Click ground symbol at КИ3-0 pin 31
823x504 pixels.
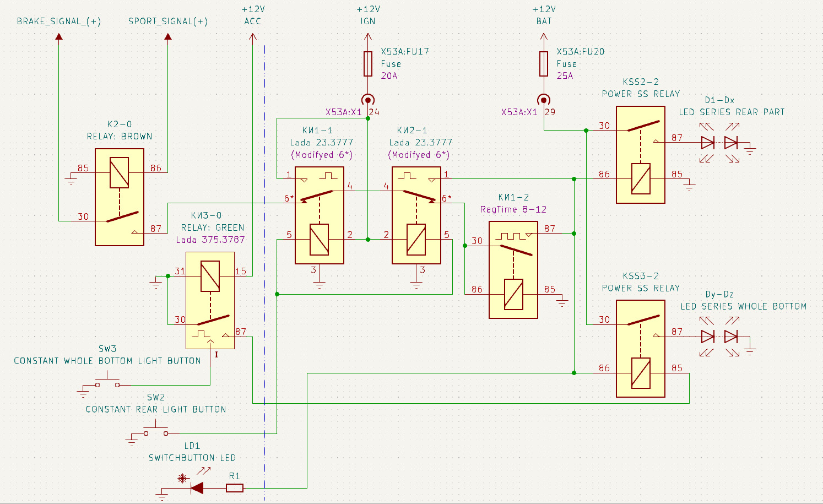coord(156,283)
